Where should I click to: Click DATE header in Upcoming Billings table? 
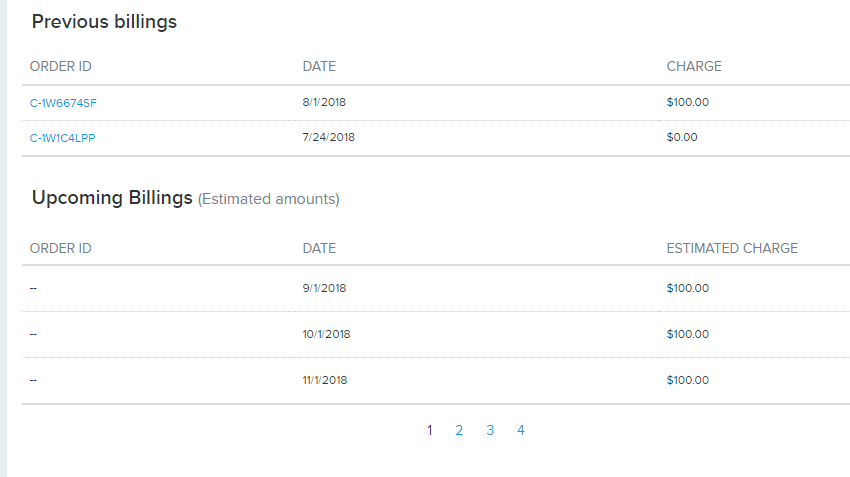coord(319,248)
